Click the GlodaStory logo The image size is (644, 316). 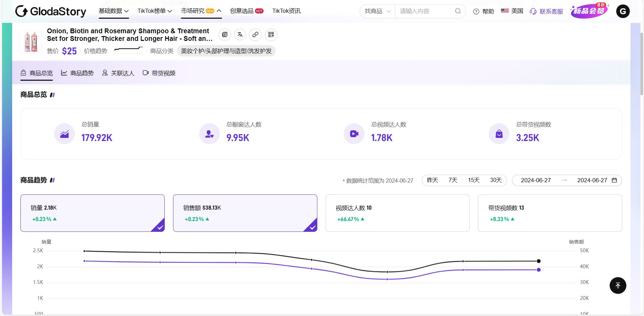51,11
